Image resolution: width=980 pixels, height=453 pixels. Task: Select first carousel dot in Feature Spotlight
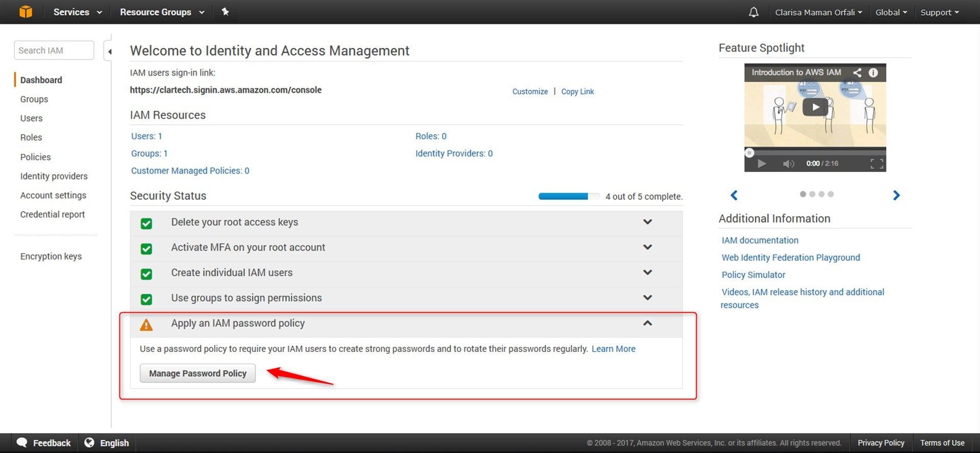coord(803,194)
